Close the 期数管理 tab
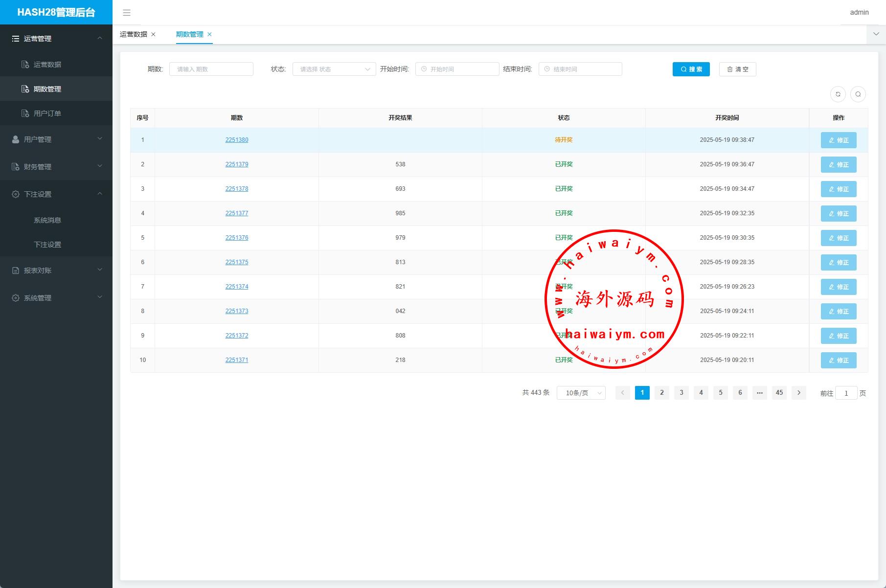This screenshot has height=588, width=886. coord(210,34)
